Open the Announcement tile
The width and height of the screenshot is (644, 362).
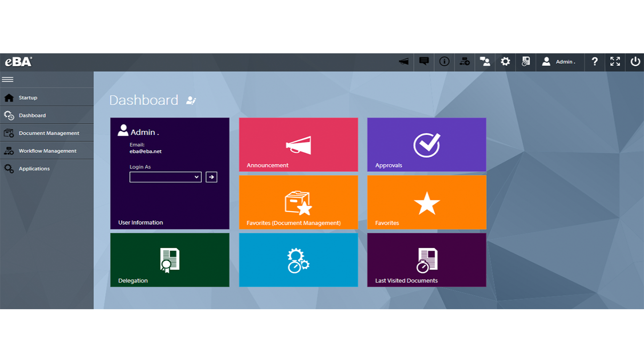[298, 145]
